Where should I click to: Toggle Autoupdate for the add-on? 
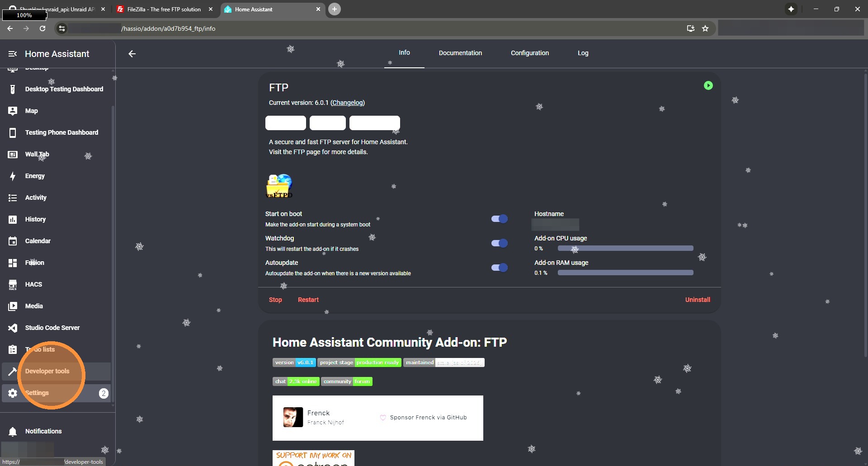(500, 268)
